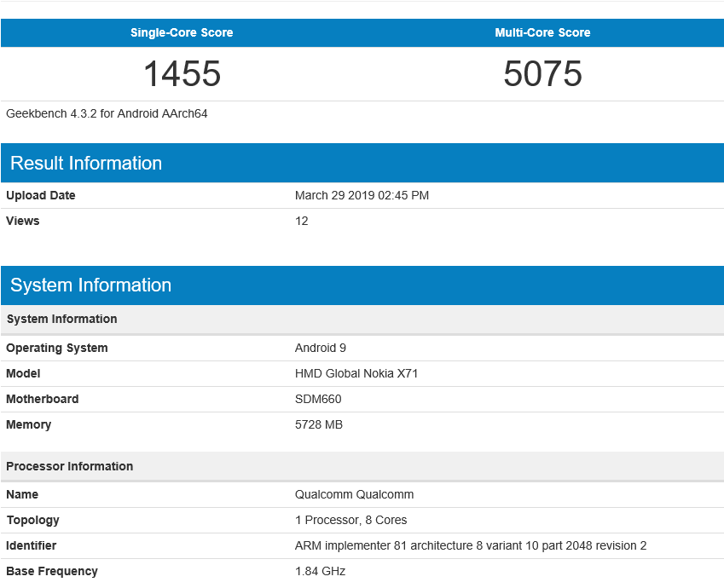
Task: Click the SDM660 value
Action: point(318,399)
